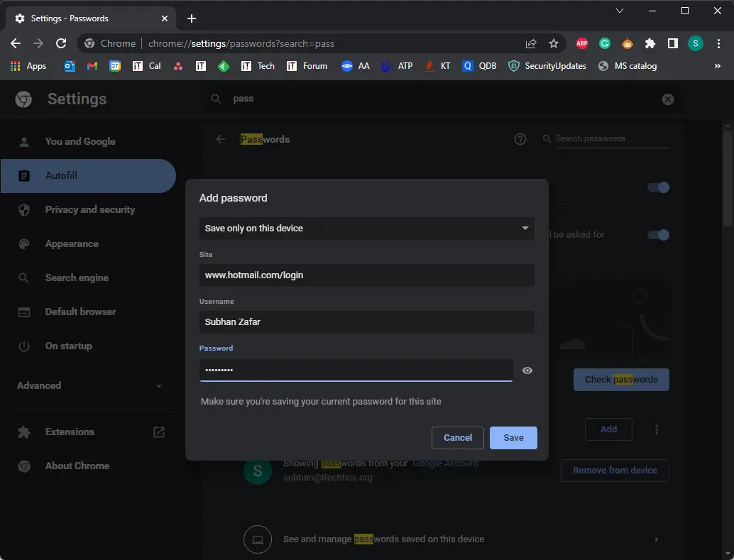Open the QDB bookmark
The height and width of the screenshot is (560, 734).
pos(479,66)
